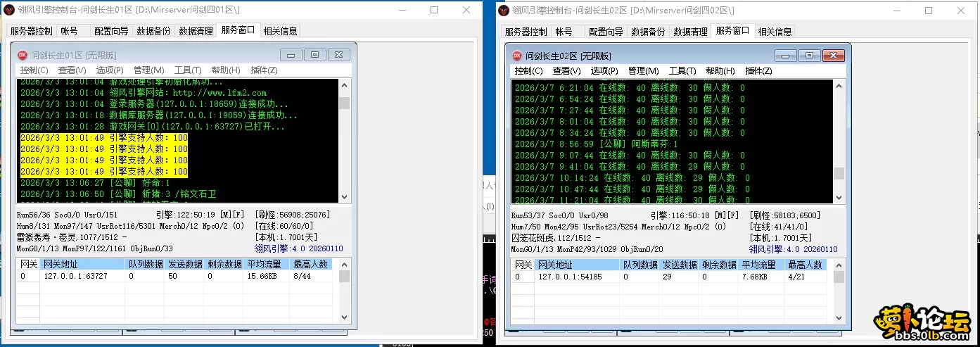Click the 01区 console title bar logo icon
This screenshot has height=347, width=980.
[10, 10]
